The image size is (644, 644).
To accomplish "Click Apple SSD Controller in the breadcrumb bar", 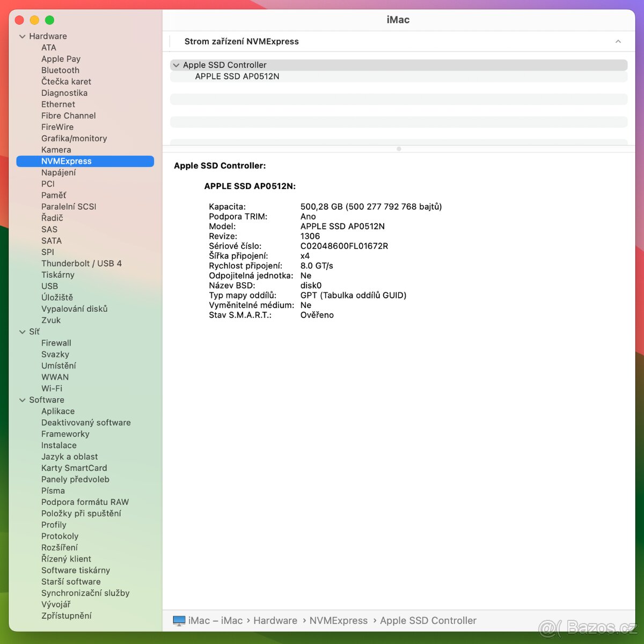I will pyautogui.click(x=428, y=620).
